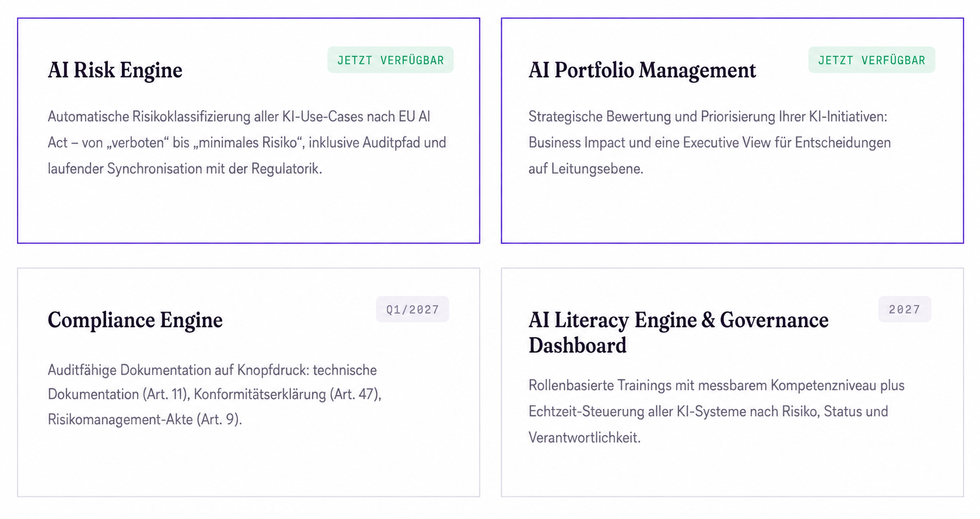Select the Automatische Risikoklassifizierung description text
Viewport: 980px width, 519px height.
click(247, 143)
